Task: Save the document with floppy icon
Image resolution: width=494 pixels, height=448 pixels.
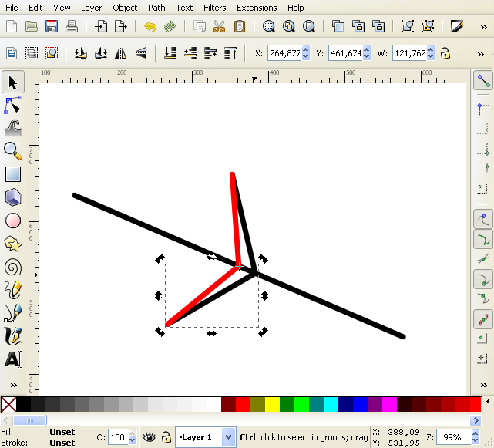Action: click(x=52, y=26)
